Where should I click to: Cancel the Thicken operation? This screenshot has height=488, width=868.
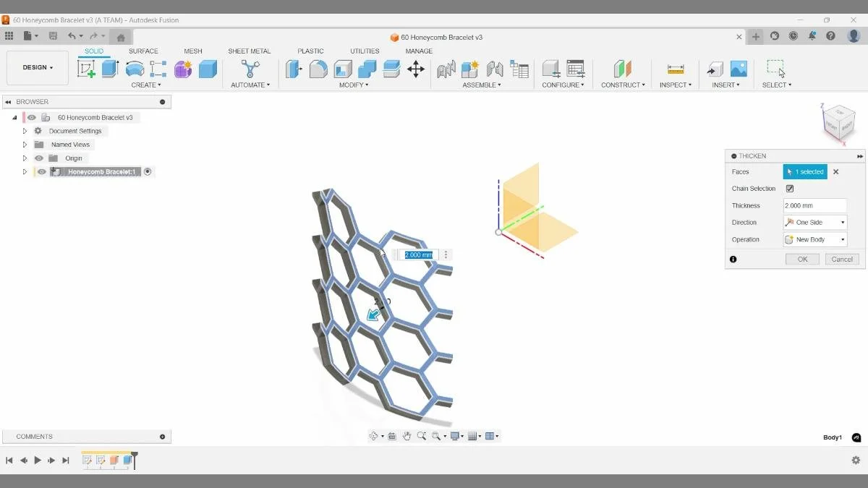click(x=841, y=259)
